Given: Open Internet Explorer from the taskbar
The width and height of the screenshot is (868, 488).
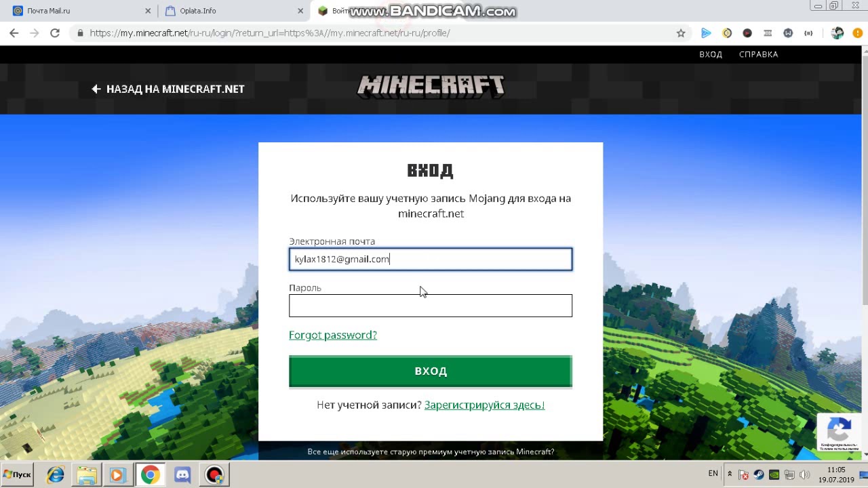Looking at the screenshot, I should (x=55, y=474).
